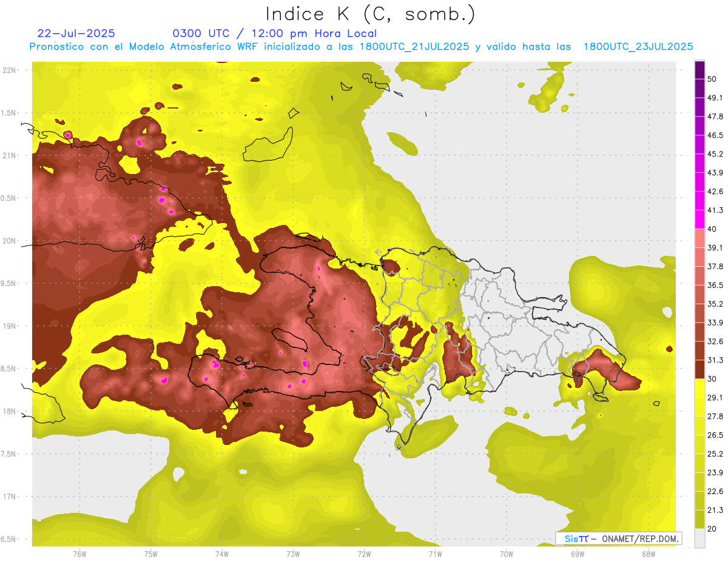Click the '33.9' colorbar value

coord(715,323)
